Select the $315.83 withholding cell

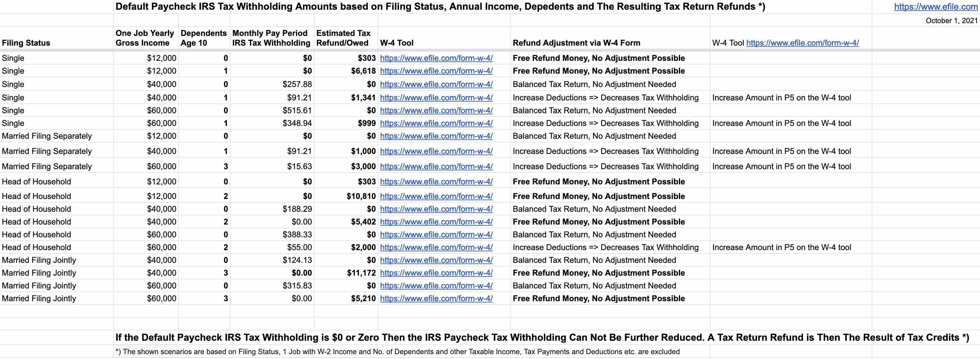272,285
